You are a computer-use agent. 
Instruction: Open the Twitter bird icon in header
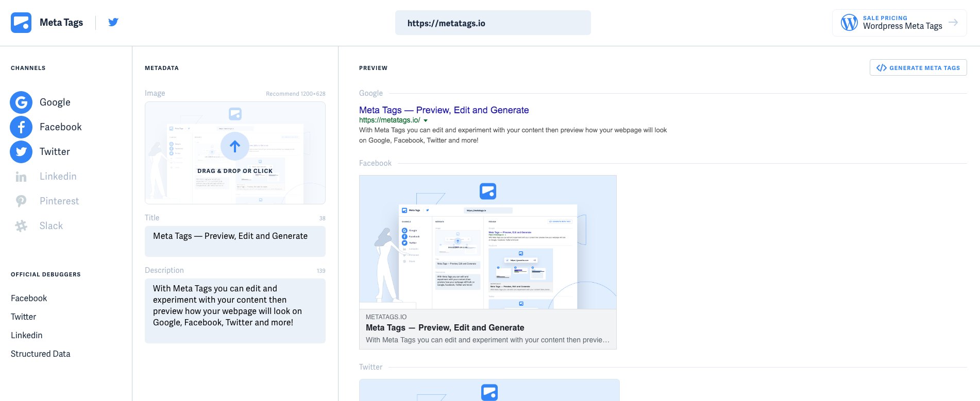[113, 22]
